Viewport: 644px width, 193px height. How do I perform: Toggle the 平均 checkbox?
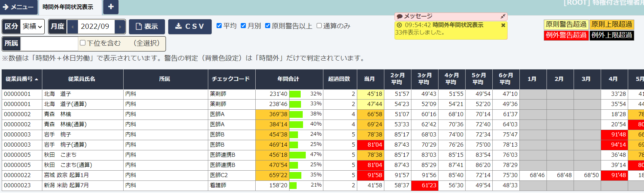pos(219,26)
